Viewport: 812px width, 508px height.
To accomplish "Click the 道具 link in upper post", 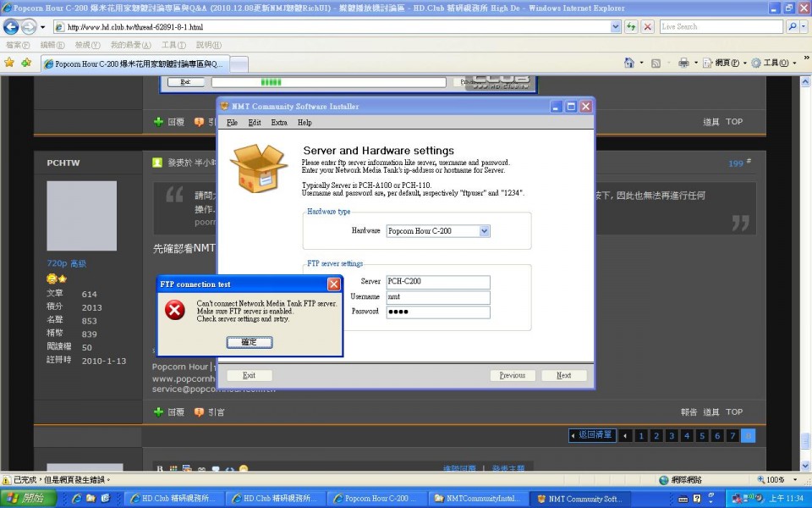I will coord(711,122).
